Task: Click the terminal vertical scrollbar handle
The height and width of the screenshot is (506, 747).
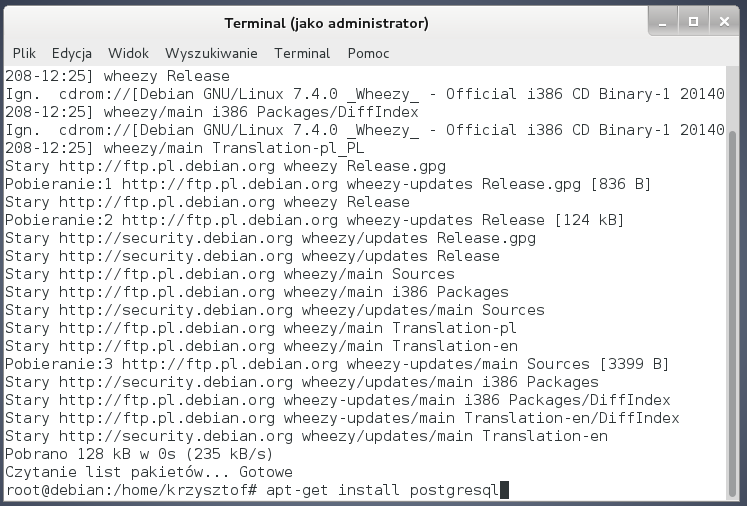Action: click(735, 310)
